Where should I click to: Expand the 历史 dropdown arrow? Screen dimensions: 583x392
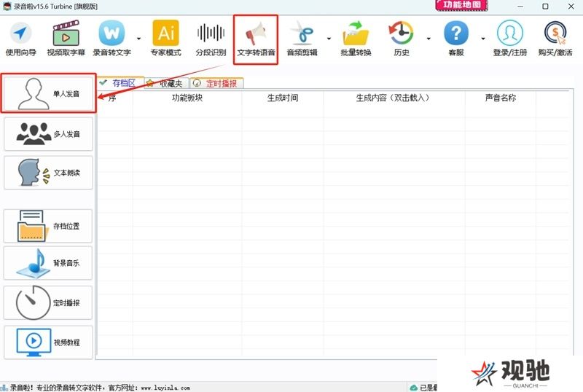429,39
